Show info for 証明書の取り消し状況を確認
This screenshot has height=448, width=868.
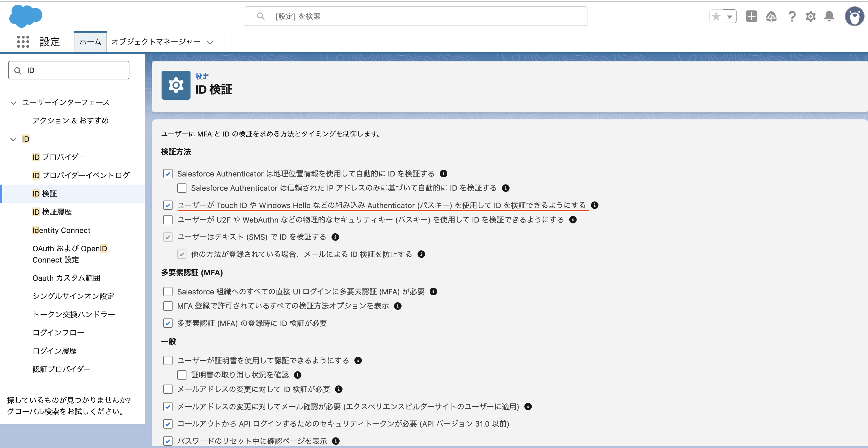[298, 375]
